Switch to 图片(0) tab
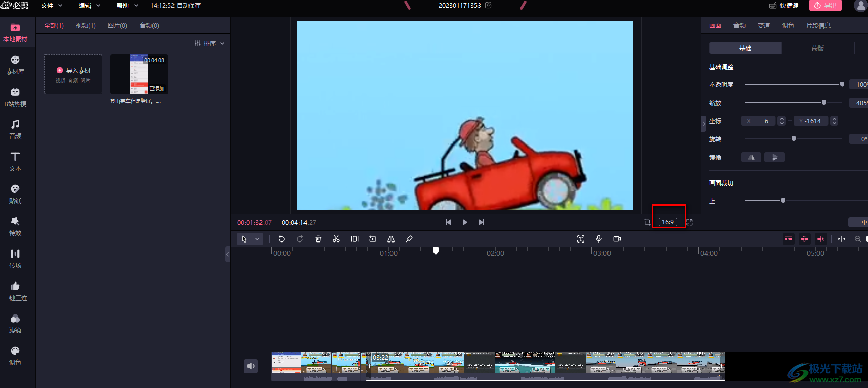This screenshot has height=388, width=868. coord(117,25)
